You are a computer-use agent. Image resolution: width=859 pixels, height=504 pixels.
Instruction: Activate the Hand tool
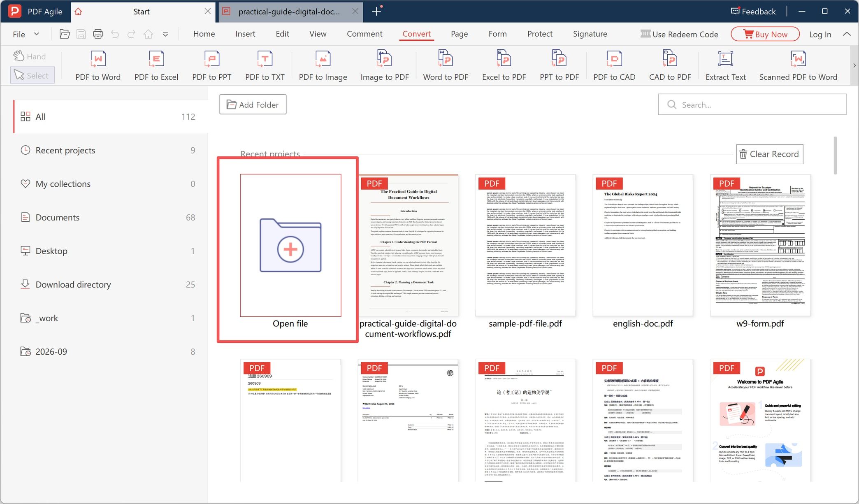[x=30, y=56]
